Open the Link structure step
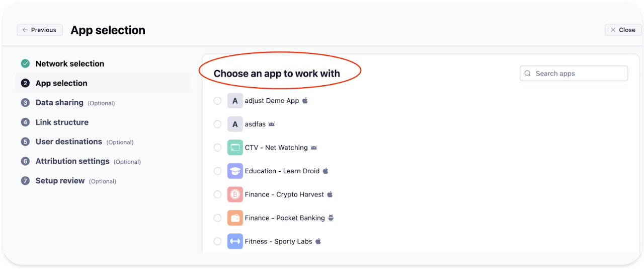 coord(62,122)
